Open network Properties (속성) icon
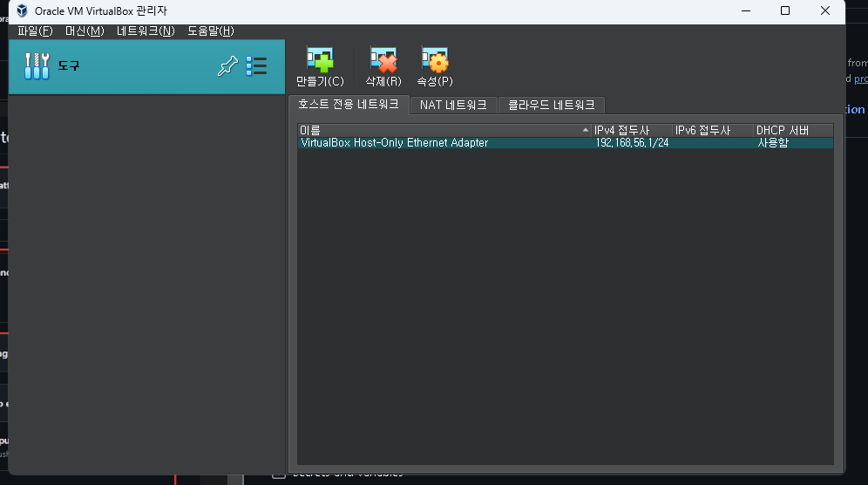Viewport: 868px width, 485px height. pyautogui.click(x=435, y=60)
